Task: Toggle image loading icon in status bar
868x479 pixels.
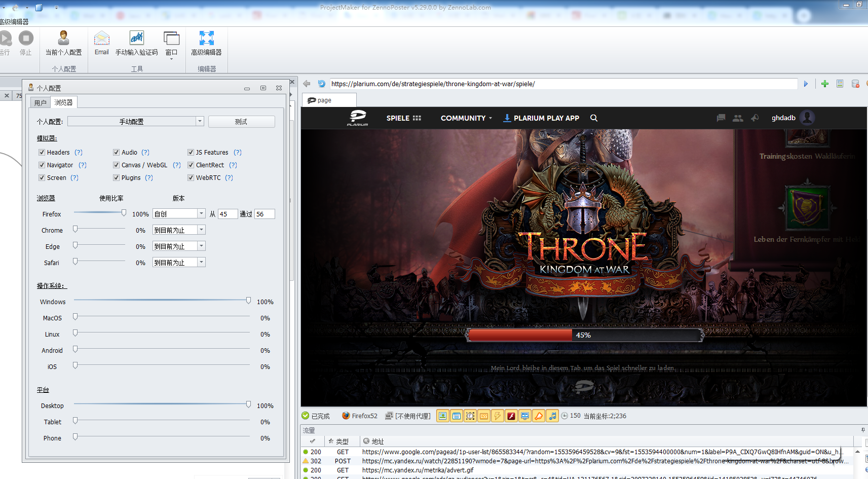Action: [x=443, y=416]
